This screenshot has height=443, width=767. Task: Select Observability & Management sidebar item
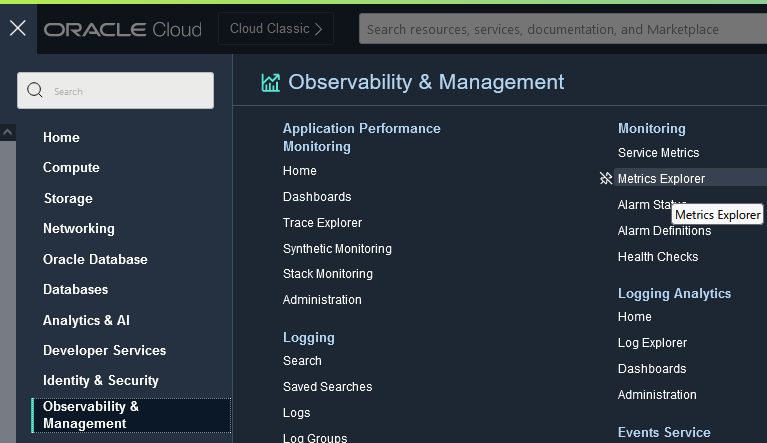tap(131, 415)
